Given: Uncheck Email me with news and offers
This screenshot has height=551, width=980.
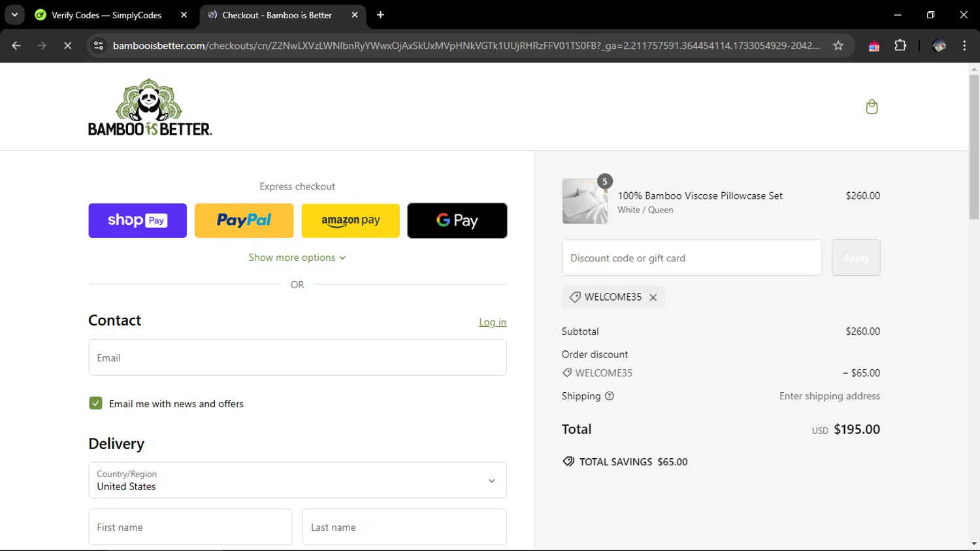Looking at the screenshot, I should click(95, 403).
